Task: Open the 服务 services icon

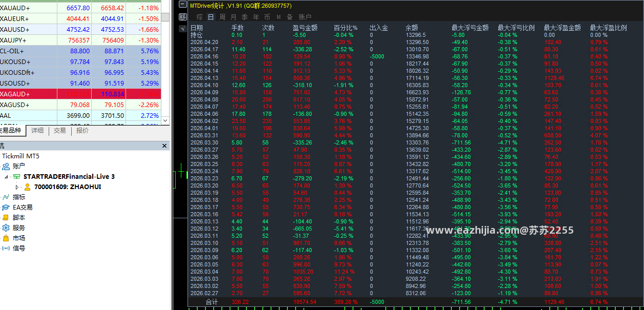Action: click(6, 228)
